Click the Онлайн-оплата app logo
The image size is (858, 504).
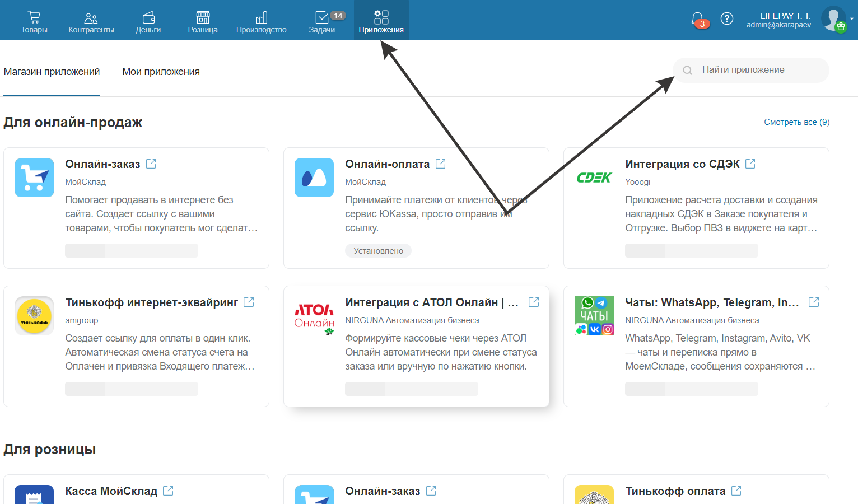pyautogui.click(x=314, y=178)
